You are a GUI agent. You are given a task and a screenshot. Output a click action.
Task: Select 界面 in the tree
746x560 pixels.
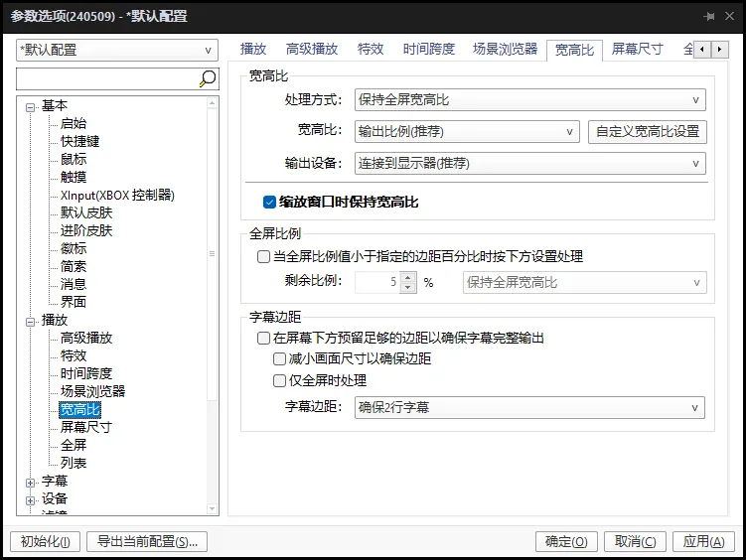pos(74,302)
